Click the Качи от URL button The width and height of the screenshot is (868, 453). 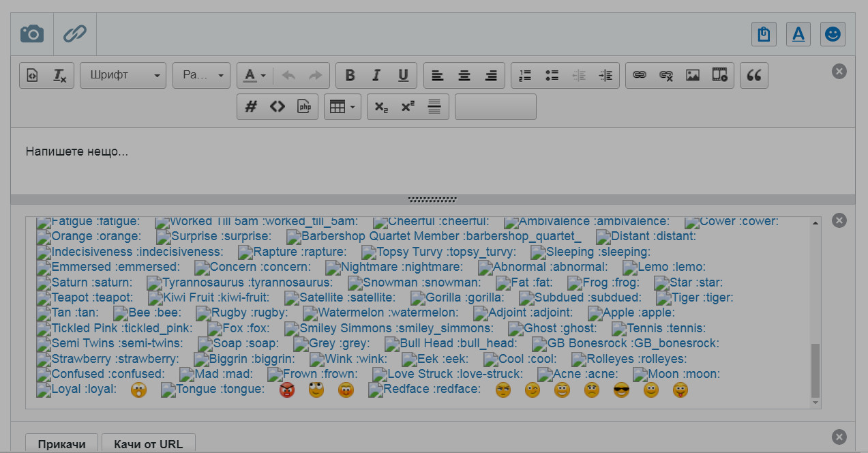[x=148, y=443]
